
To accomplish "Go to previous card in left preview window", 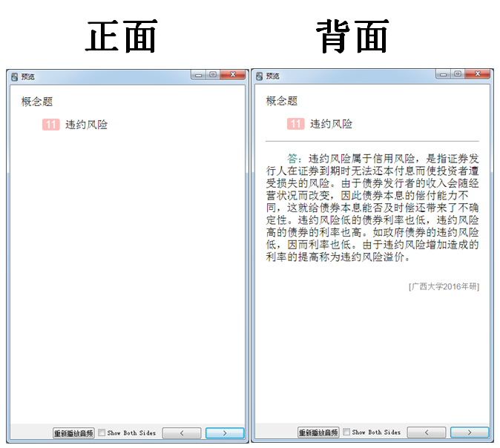I will (182, 433).
